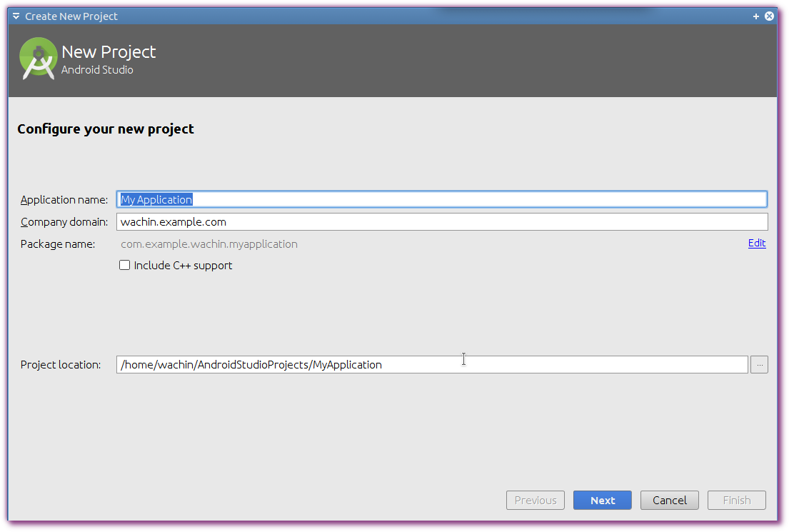Click the disabled Previous button

pyautogui.click(x=536, y=501)
